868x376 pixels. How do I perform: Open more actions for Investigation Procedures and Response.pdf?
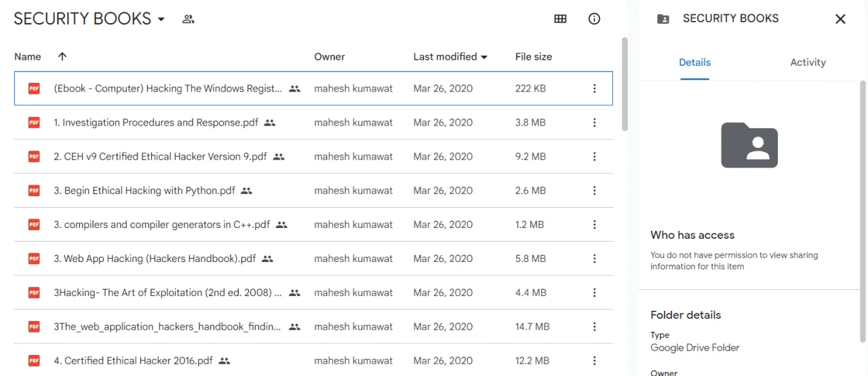(594, 123)
